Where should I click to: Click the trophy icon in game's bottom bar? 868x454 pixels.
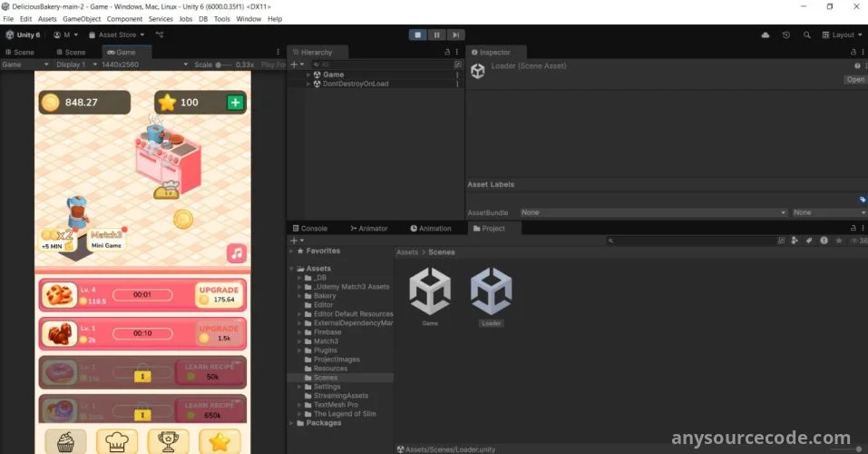(x=168, y=441)
